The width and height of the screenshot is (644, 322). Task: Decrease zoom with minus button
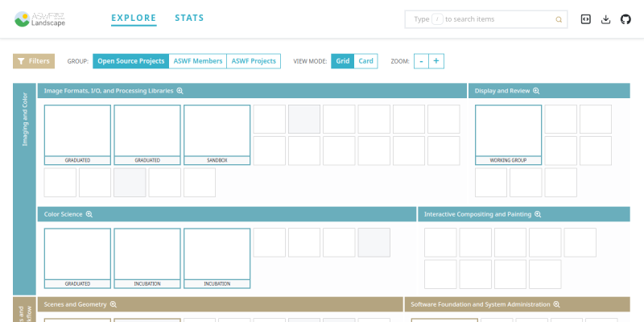(x=421, y=61)
